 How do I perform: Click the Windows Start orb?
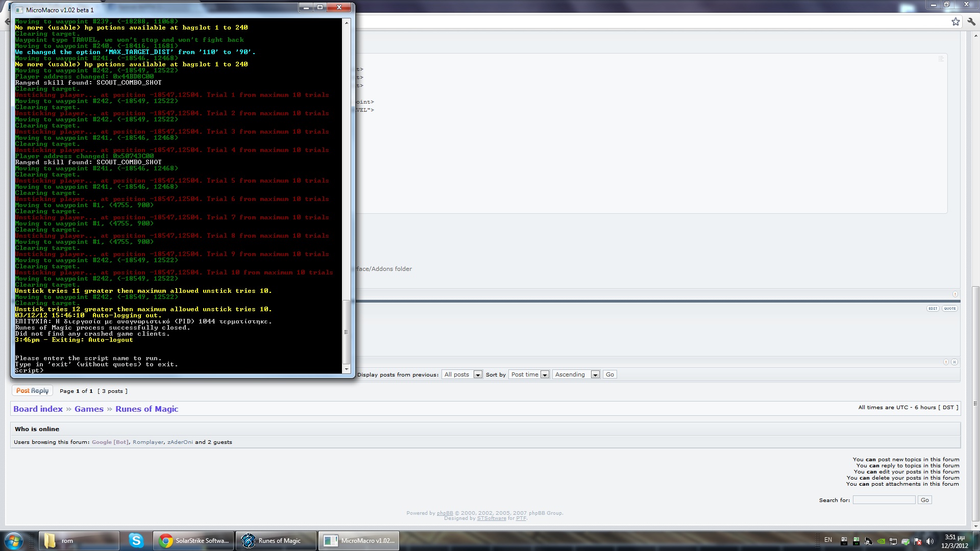tap(14, 540)
